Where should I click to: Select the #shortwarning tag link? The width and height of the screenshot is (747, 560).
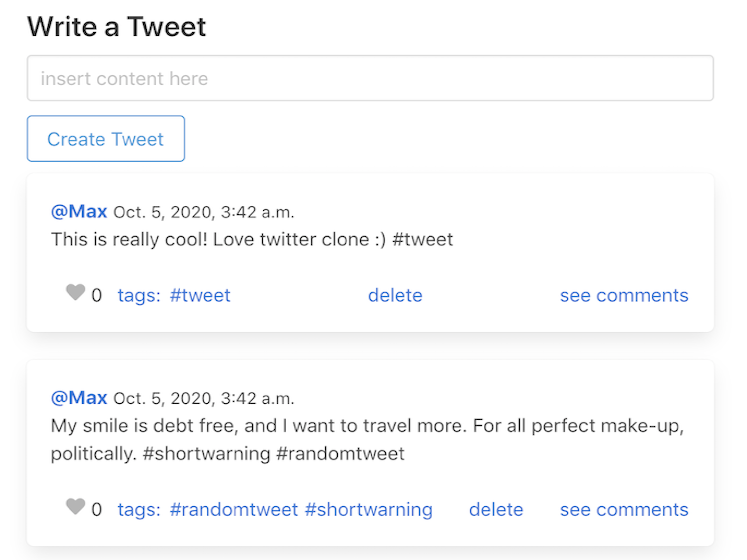coord(369,510)
